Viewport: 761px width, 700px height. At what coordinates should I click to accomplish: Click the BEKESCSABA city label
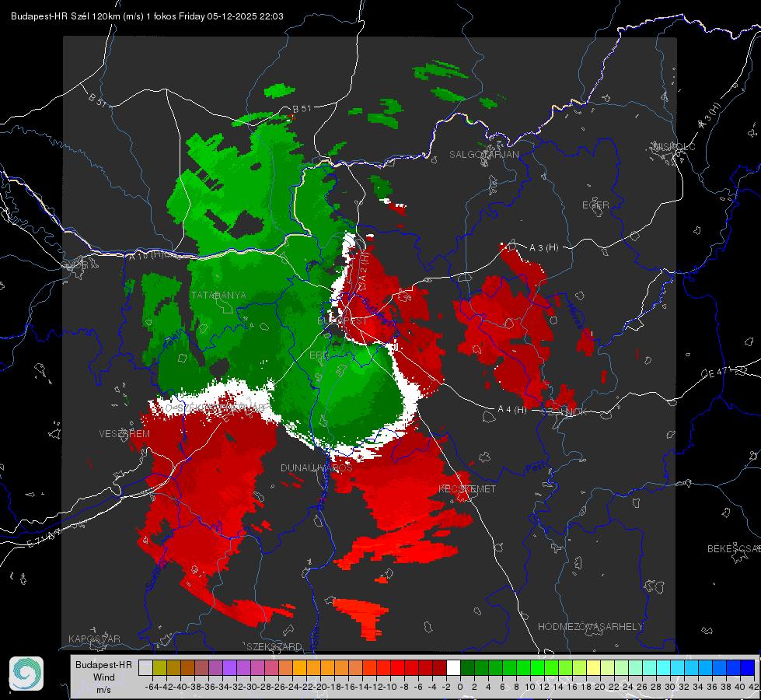point(734,548)
